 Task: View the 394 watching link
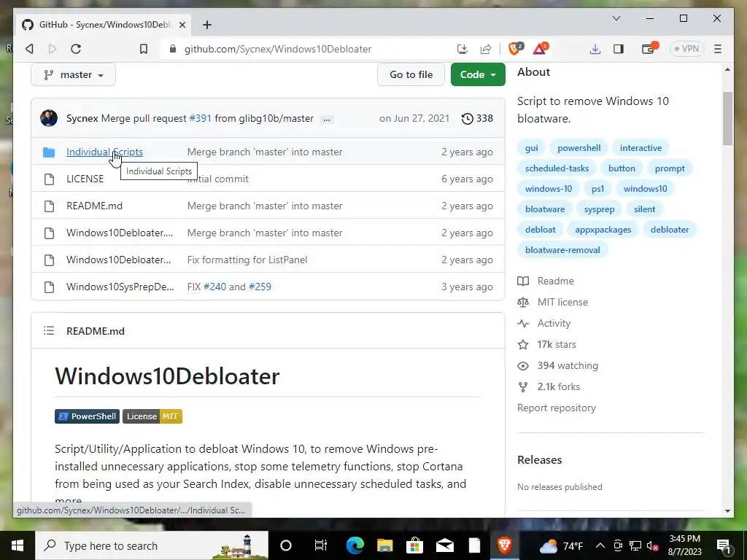click(558, 366)
